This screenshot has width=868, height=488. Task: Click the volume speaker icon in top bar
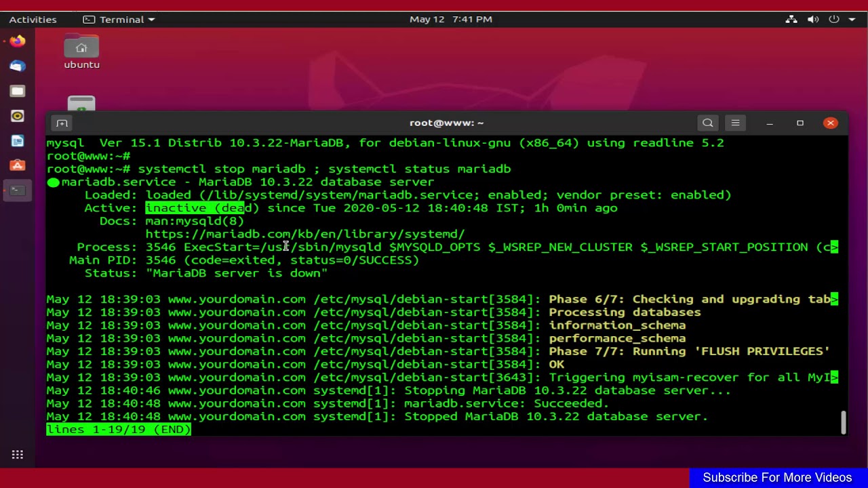point(813,19)
